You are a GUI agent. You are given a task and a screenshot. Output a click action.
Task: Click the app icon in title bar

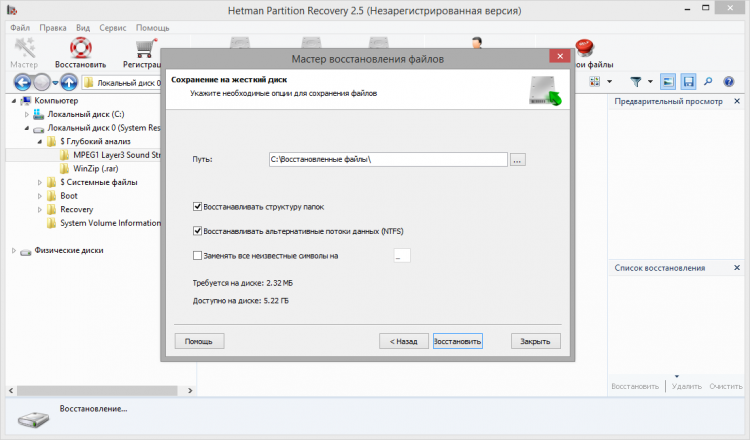[x=12, y=10]
